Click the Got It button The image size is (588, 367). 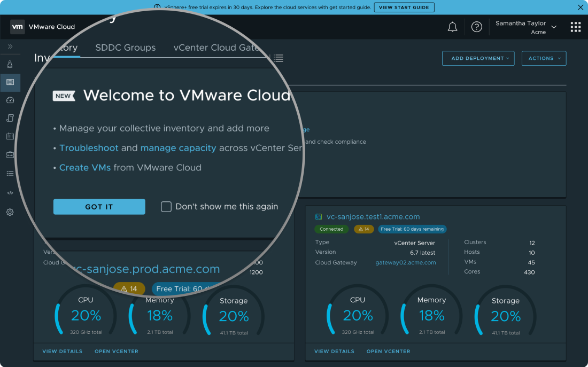click(99, 207)
